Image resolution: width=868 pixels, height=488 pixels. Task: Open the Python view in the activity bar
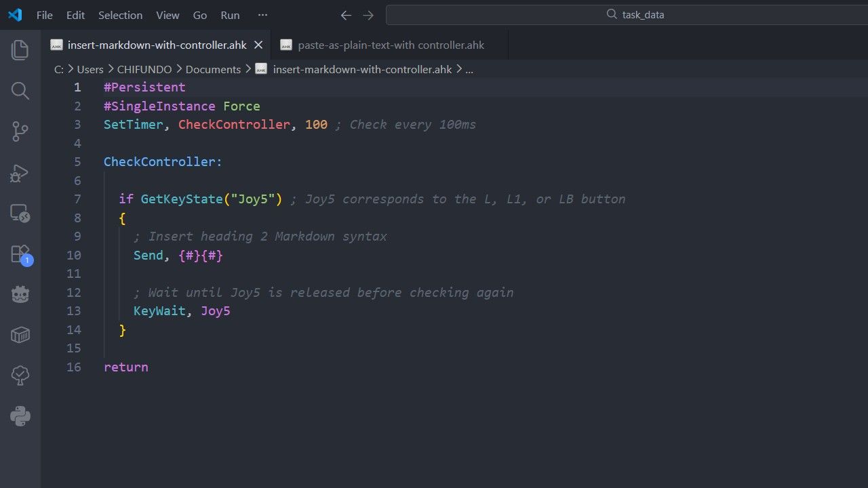point(20,416)
